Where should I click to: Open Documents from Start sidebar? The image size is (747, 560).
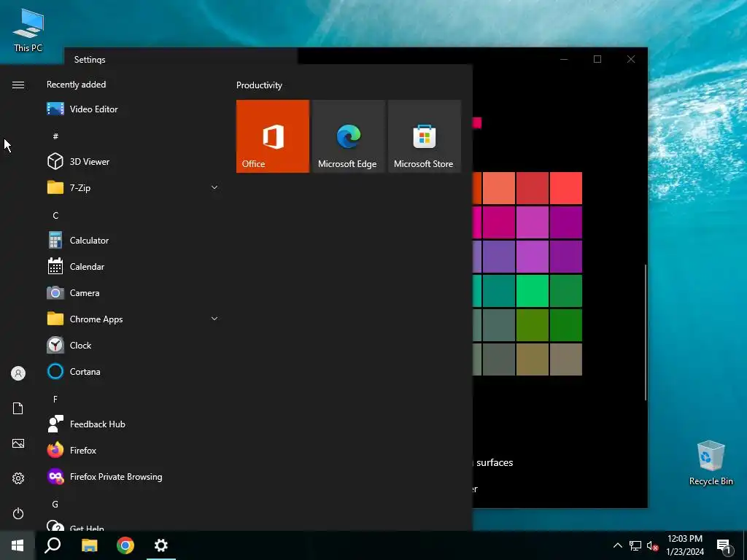click(x=18, y=408)
